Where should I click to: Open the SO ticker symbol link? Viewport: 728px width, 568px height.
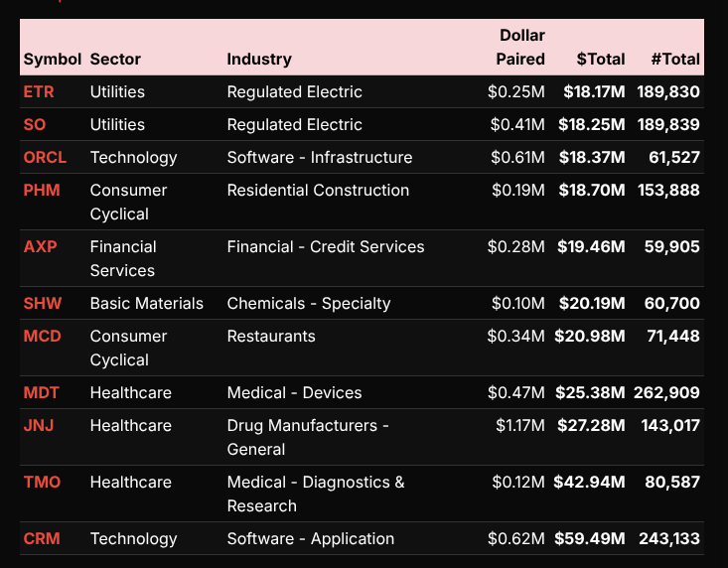35,125
